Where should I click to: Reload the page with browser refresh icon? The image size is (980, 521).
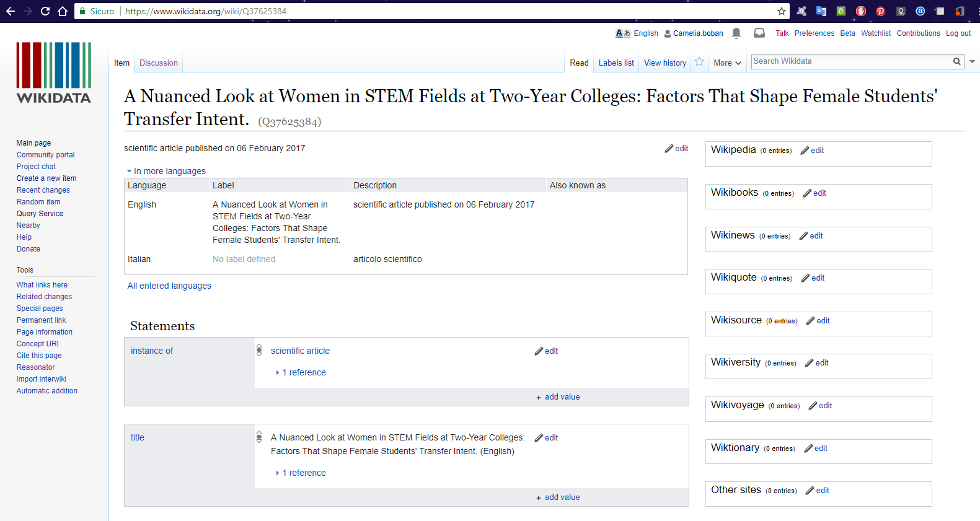click(x=45, y=11)
